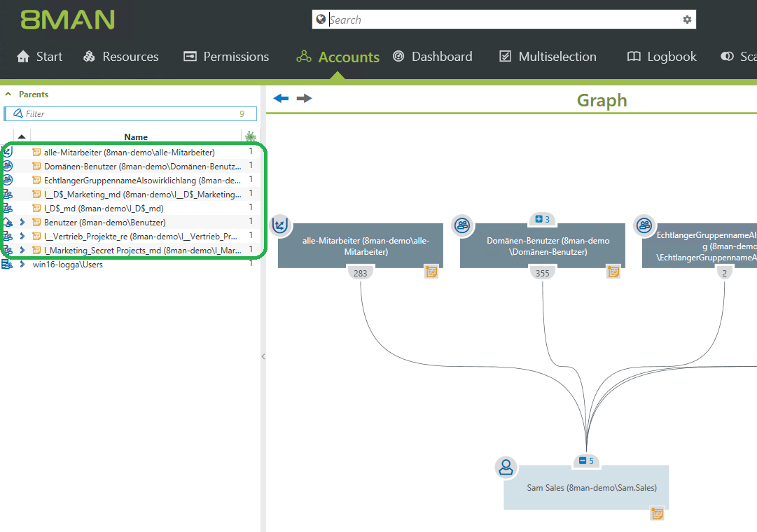Click the note icon beside alle-Mitarbeiter row

click(x=36, y=152)
